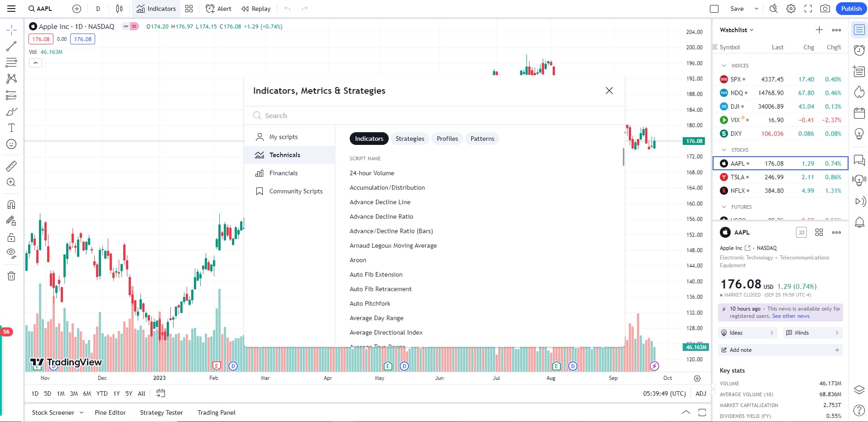
Task: Select the Measure ruler tool
Action: (11, 165)
